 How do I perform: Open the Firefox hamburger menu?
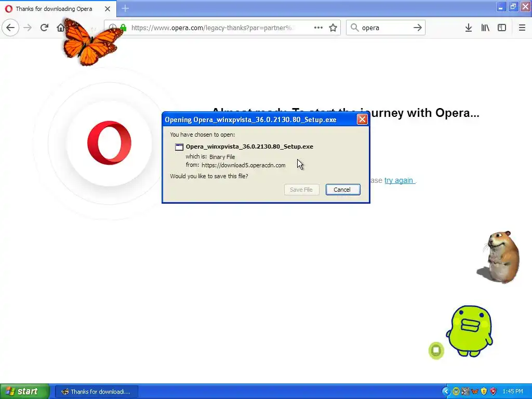pos(522,28)
